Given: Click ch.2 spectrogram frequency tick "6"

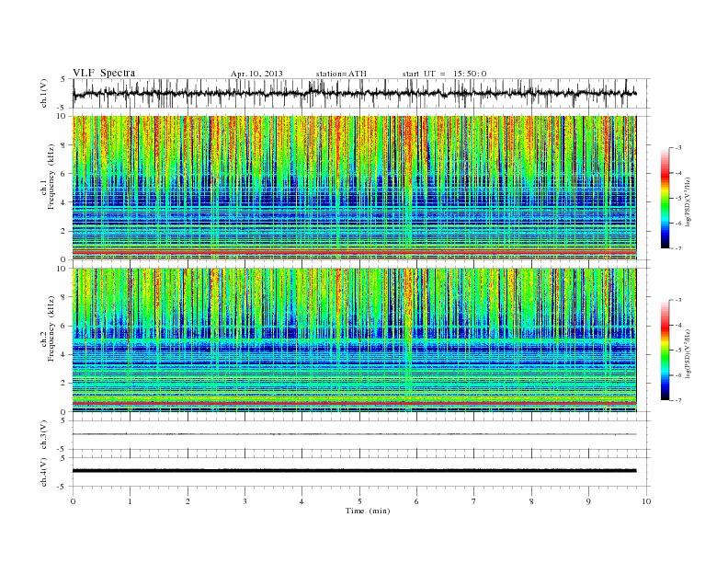Looking at the screenshot, I should [x=63, y=326].
